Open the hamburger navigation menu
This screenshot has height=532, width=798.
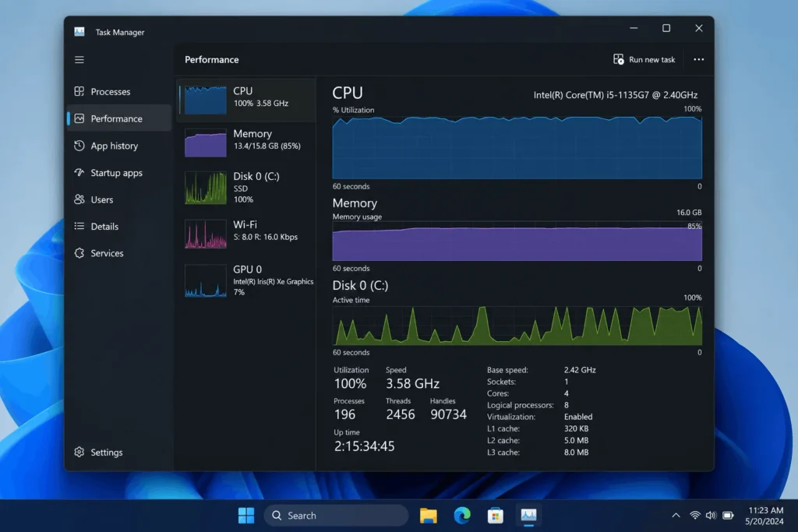pos(79,59)
